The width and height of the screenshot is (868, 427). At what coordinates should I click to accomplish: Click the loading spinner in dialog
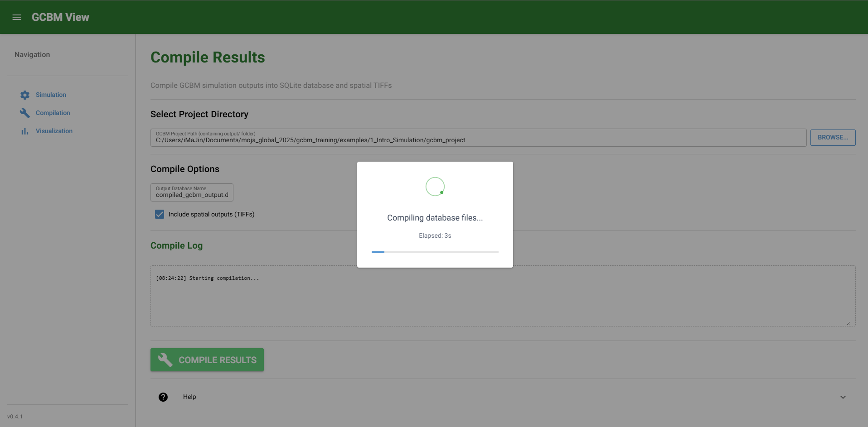pyautogui.click(x=435, y=187)
